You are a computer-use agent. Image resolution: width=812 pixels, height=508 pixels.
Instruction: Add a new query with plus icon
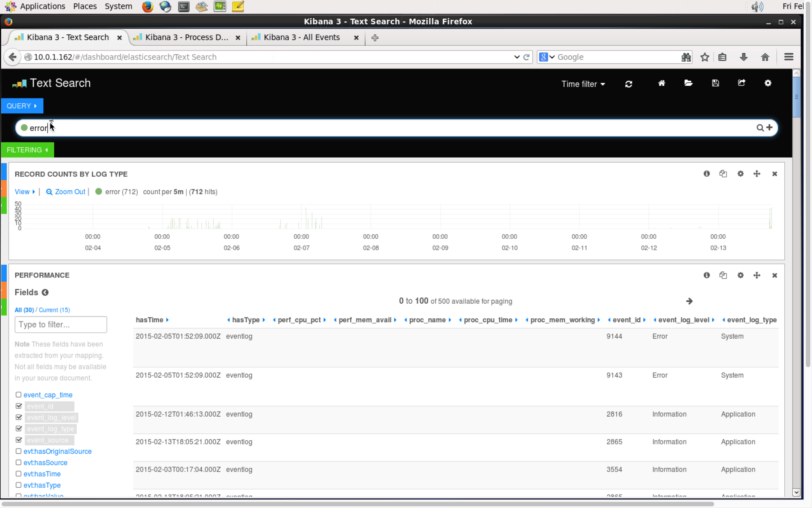tap(769, 127)
